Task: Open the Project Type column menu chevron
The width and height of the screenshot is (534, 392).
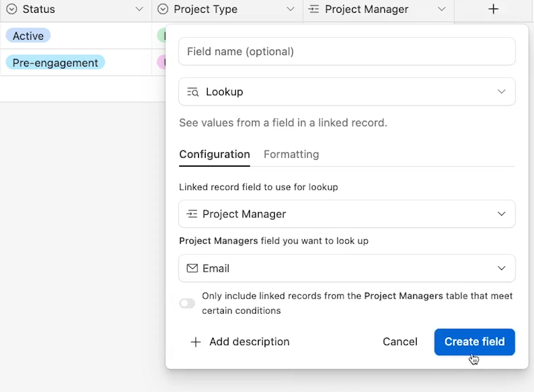Action: 290,9
